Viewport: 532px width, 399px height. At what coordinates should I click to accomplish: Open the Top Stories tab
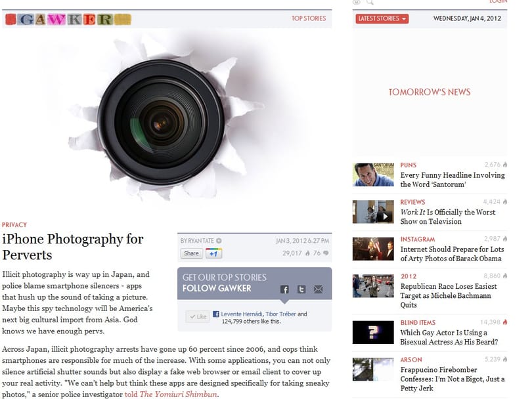click(309, 18)
